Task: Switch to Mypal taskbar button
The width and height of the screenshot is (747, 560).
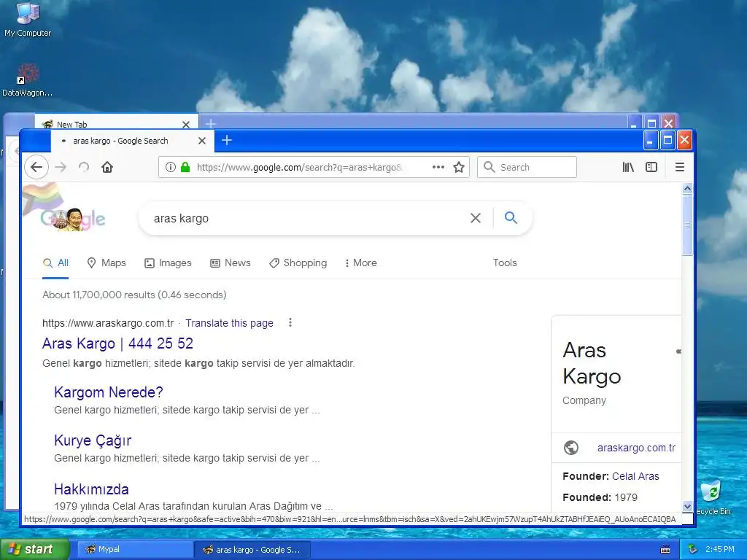Action: tap(134, 550)
